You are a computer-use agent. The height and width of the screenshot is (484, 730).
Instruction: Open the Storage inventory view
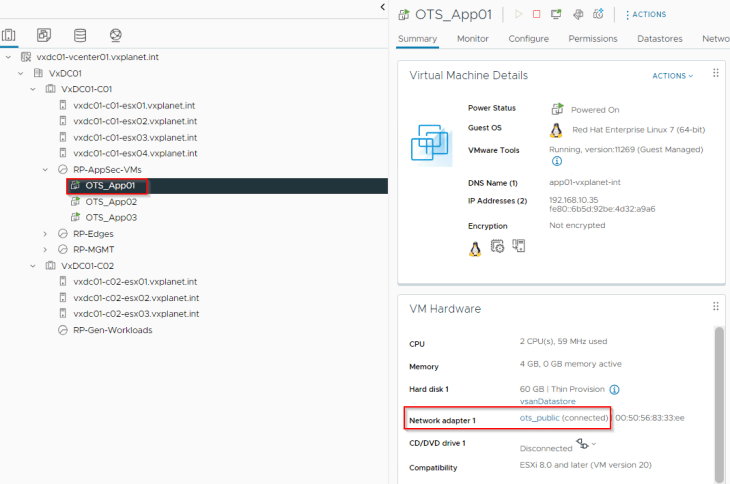pos(80,35)
